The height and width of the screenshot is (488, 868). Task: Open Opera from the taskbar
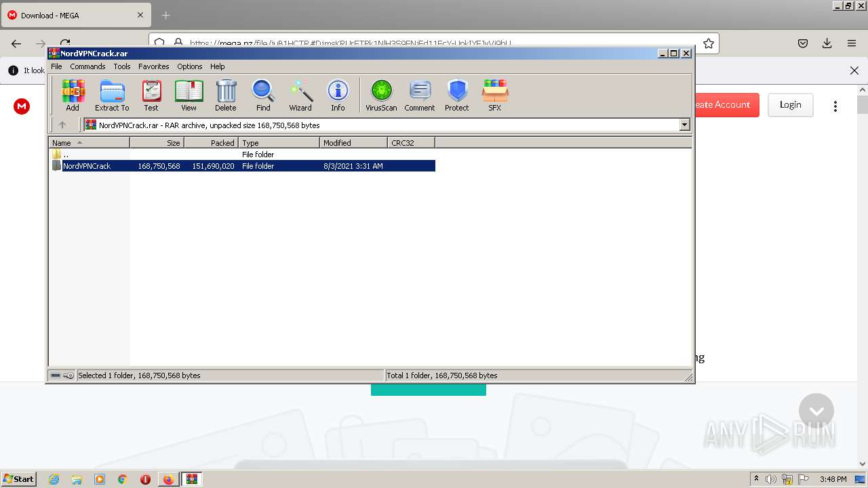pyautogui.click(x=145, y=479)
